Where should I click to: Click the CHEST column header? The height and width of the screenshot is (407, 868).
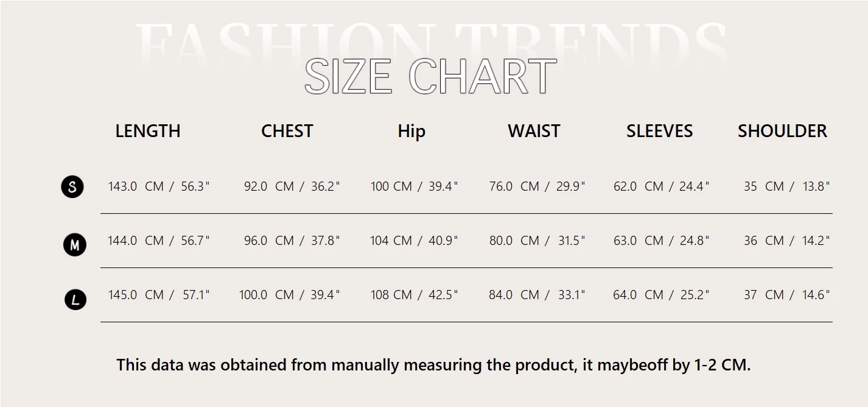click(x=287, y=131)
